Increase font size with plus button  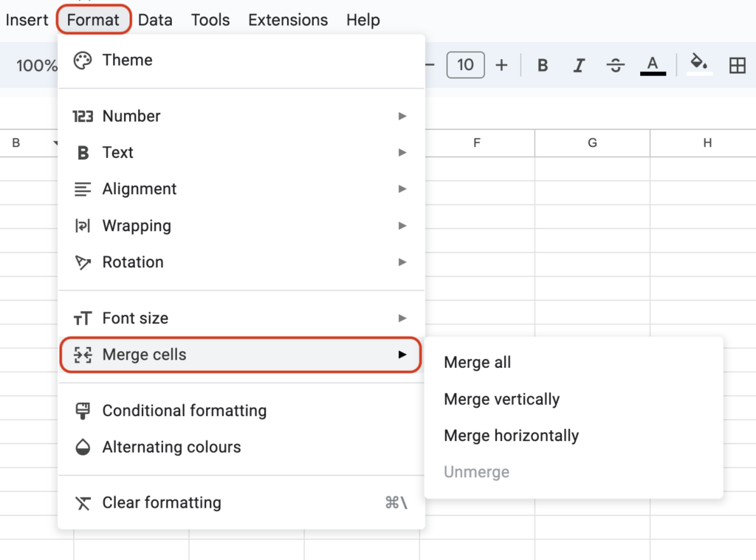(x=501, y=65)
